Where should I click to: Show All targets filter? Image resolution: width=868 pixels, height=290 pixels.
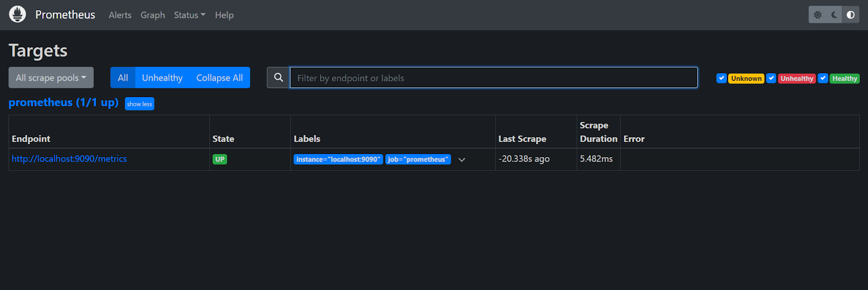[123, 78]
